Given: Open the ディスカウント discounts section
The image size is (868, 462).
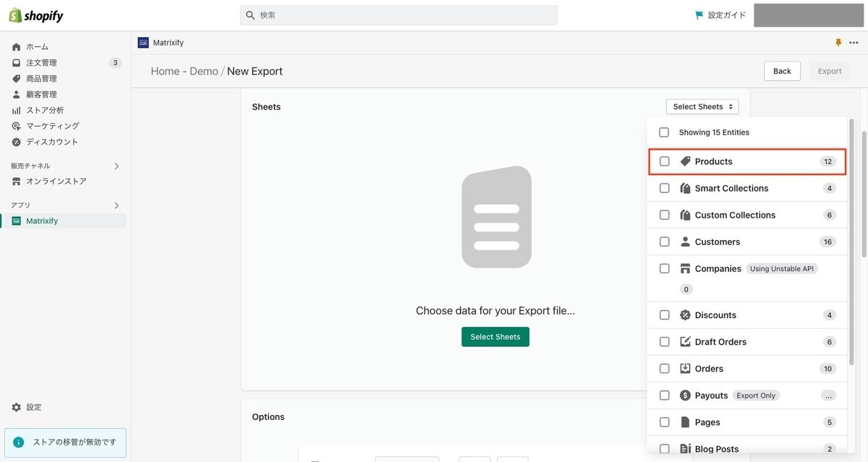Looking at the screenshot, I should coord(16,142).
